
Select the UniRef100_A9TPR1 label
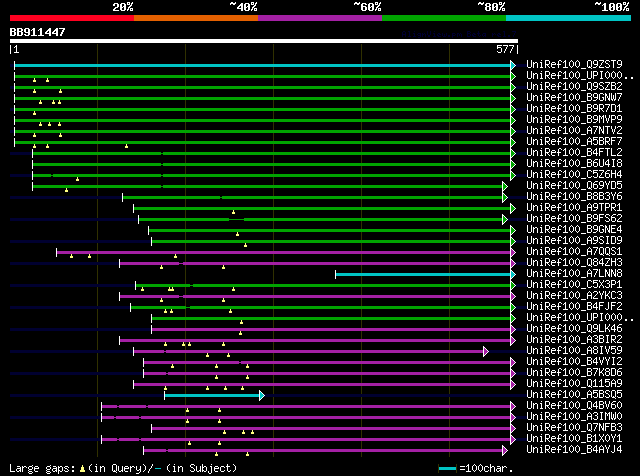tap(574, 208)
